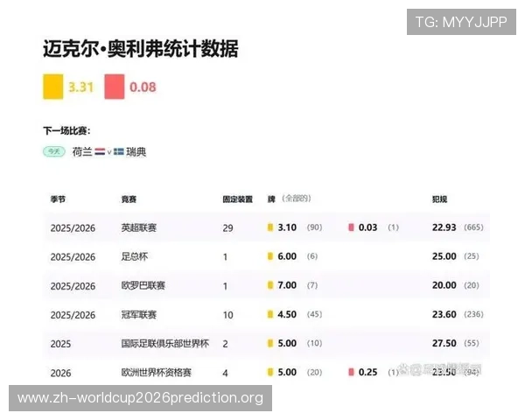Click the 欧洲世界杯资格赛 competition name
Viewport: 525px width, 420px height.
click(x=156, y=373)
